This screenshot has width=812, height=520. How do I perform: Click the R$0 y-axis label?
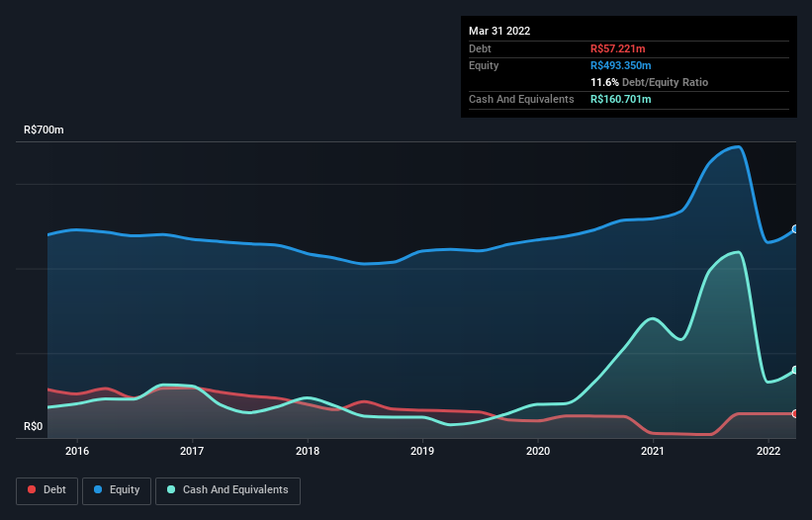click(34, 426)
